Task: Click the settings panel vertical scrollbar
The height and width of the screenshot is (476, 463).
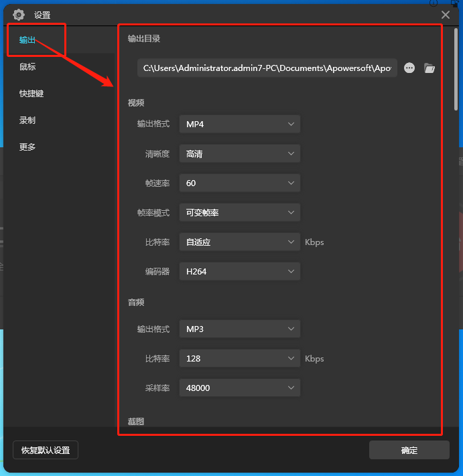Action: click(456, 69)
